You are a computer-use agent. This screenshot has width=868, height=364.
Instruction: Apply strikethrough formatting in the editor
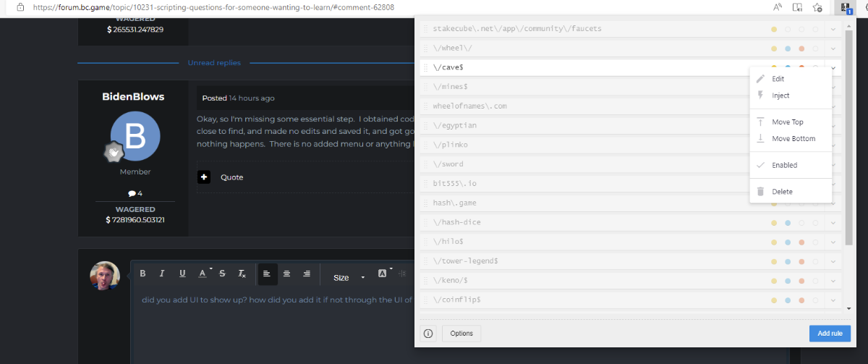pyautogui.click(x=222, y=274)
